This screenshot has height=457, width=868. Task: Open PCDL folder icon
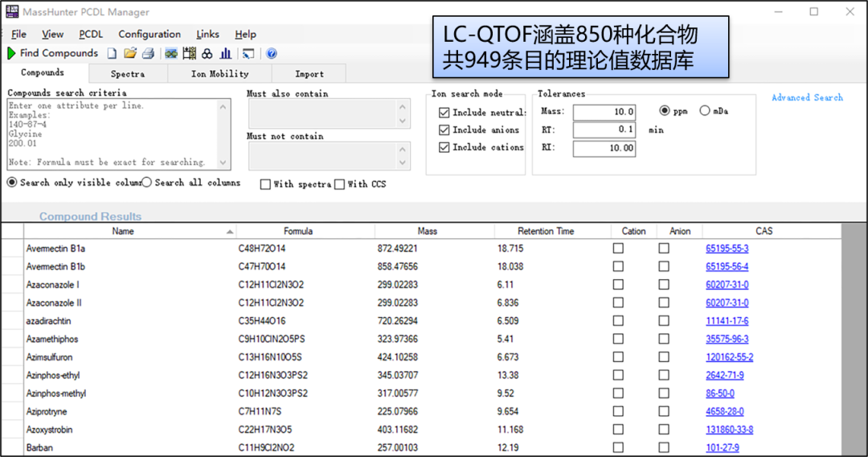pos(130,53)
